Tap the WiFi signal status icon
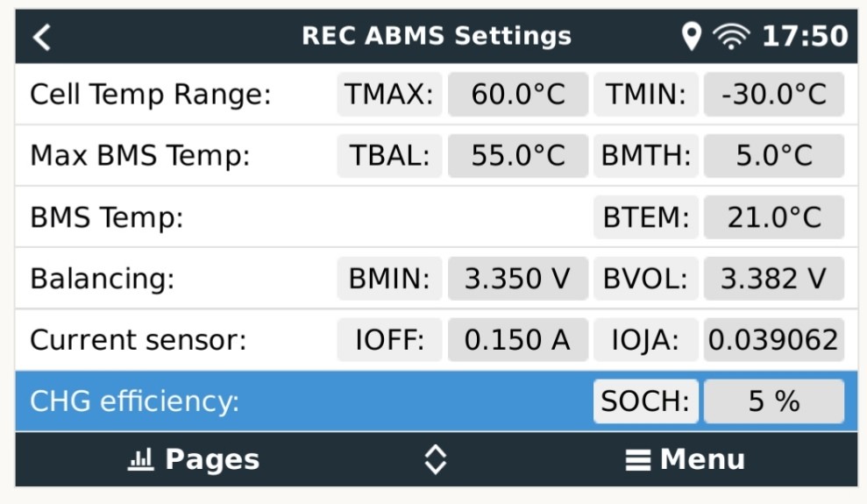The image size is (867, 504). coord(731,37)
